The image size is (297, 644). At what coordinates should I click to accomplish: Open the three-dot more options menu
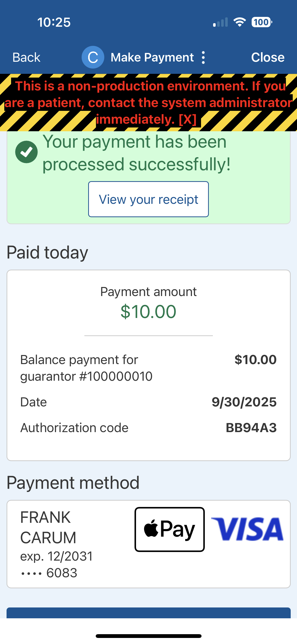pos(203,57)
